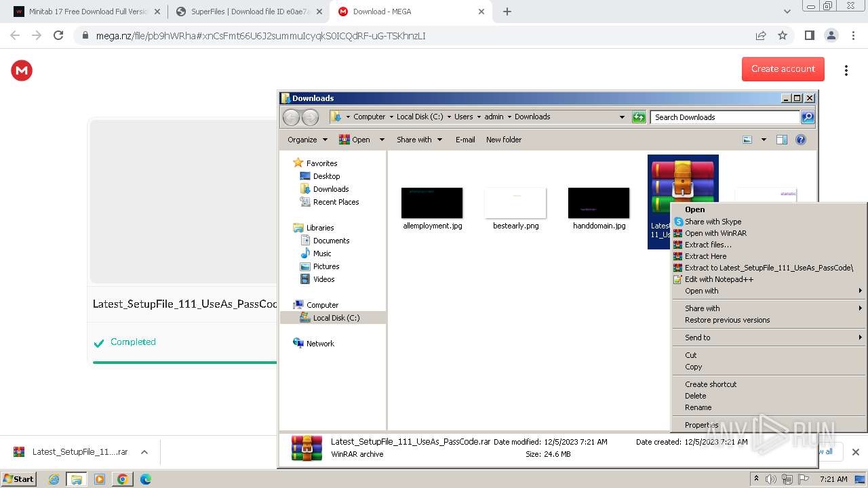Open the media player taskbar icon
The image size is (868, 488).
(100, 479)
